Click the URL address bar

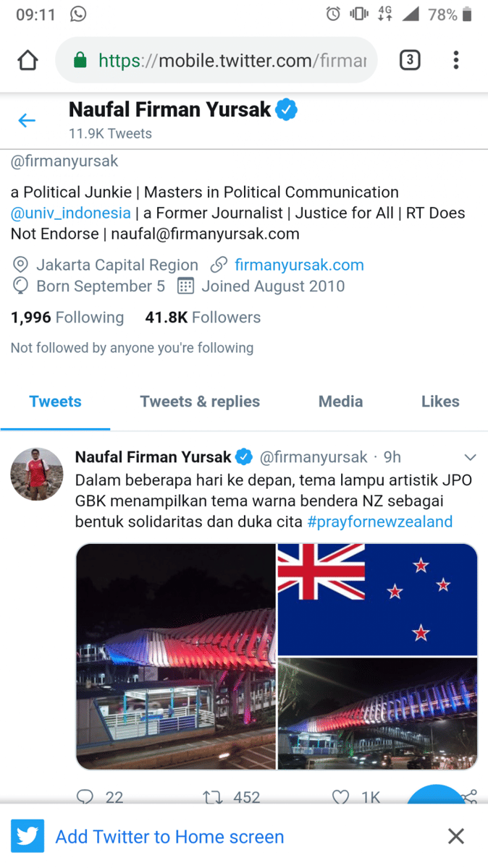pos(217,60)
